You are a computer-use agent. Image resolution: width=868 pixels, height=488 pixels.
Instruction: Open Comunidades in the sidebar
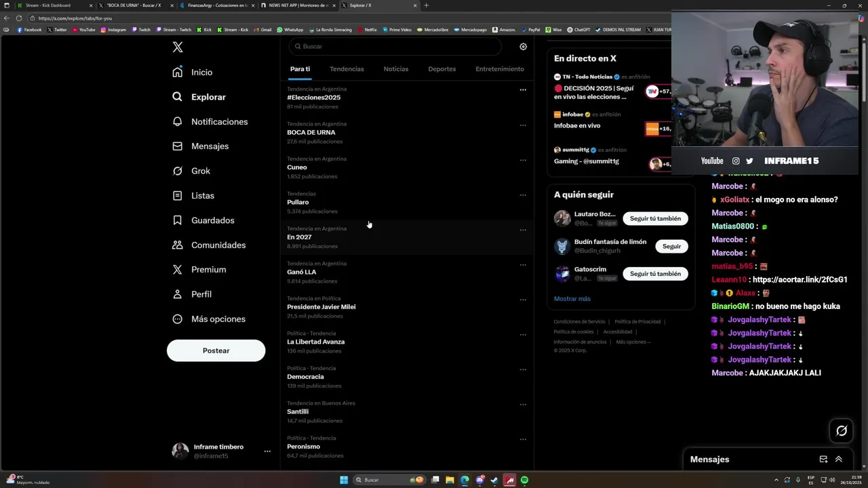coord(209,245)
